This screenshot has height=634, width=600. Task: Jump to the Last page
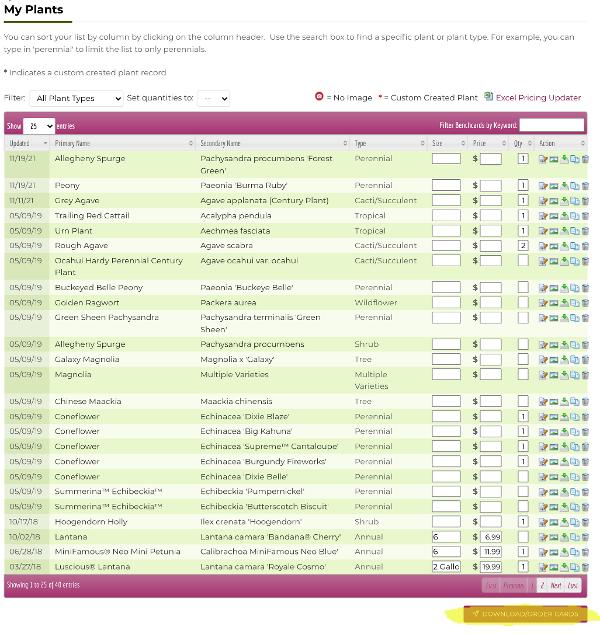[573, 586]
